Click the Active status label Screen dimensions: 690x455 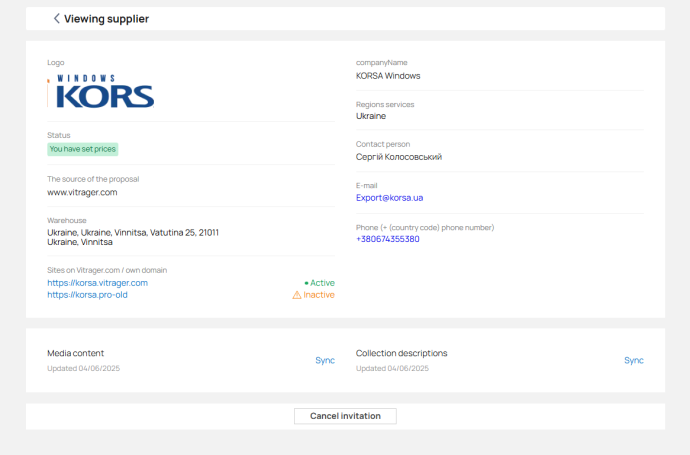pos(322,283)
